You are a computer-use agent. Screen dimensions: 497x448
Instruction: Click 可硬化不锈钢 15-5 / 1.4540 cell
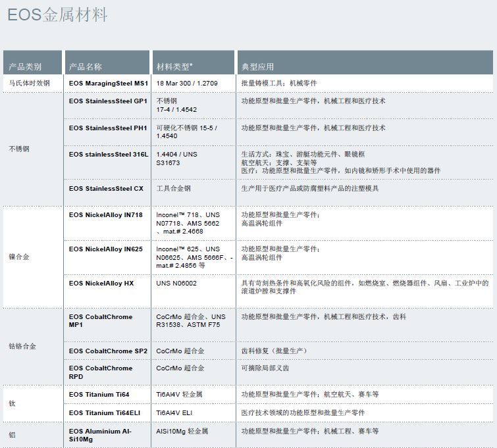pyautogui.click(x=187, y=132)
